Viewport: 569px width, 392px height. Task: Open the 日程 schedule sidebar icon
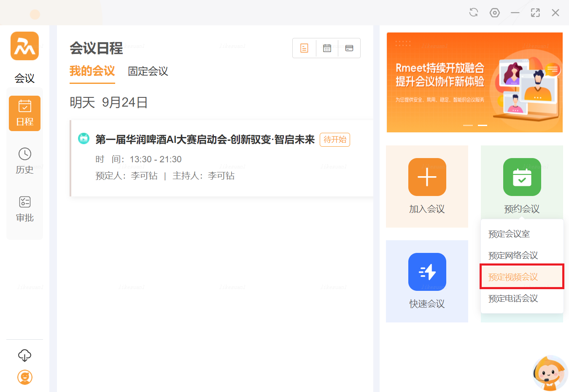(24, 113)
